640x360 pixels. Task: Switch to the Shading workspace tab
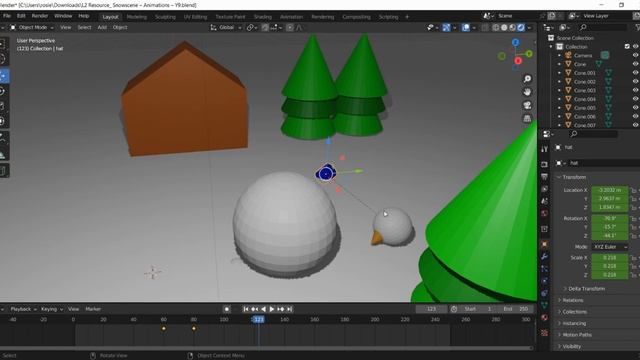coord(262,17)
